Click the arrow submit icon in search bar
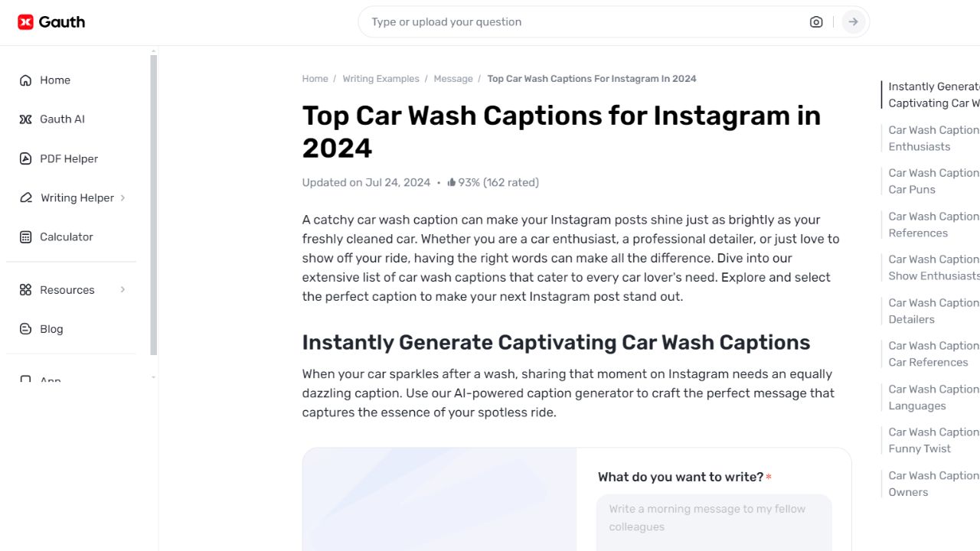 click(x=852, y=21)
